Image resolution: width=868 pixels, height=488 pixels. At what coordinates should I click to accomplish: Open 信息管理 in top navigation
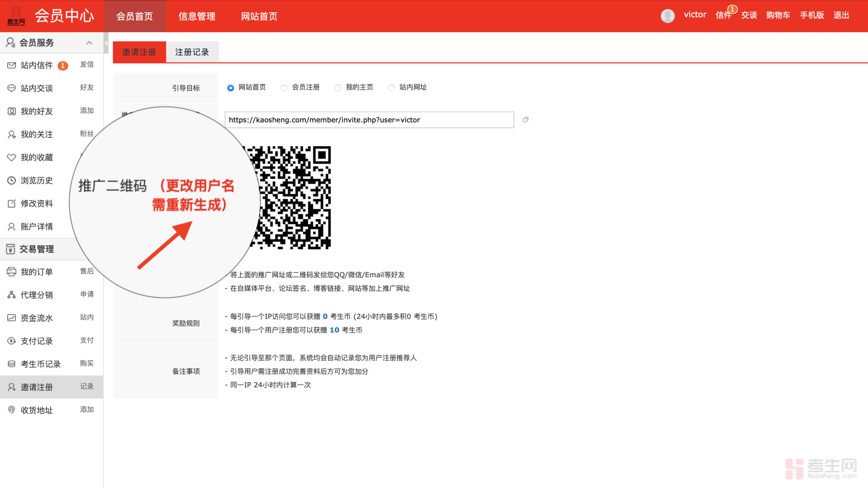pos(197,16)
